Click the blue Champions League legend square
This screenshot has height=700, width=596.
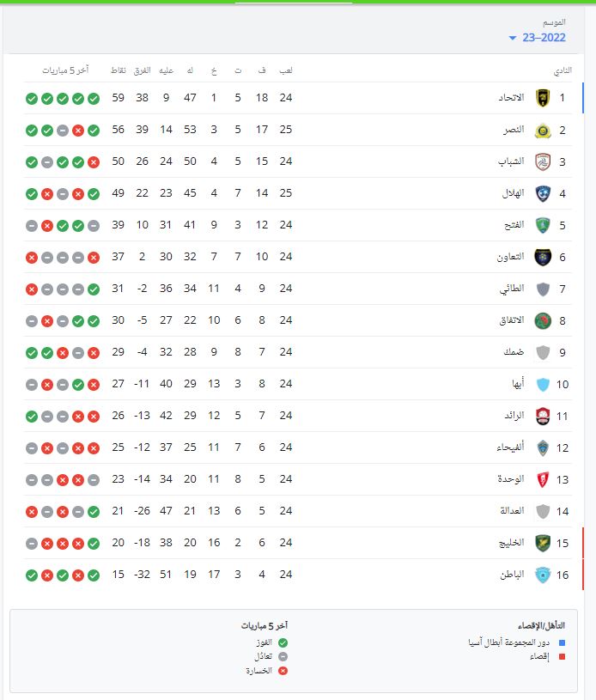pos(562,642)
